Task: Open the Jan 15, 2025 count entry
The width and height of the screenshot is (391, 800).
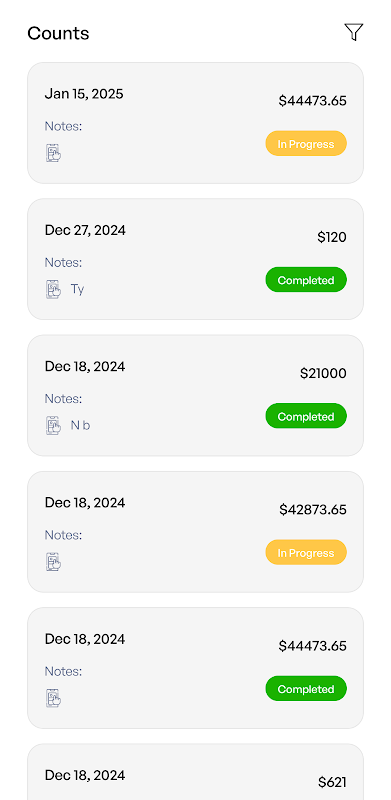Action: coord(196,123)
